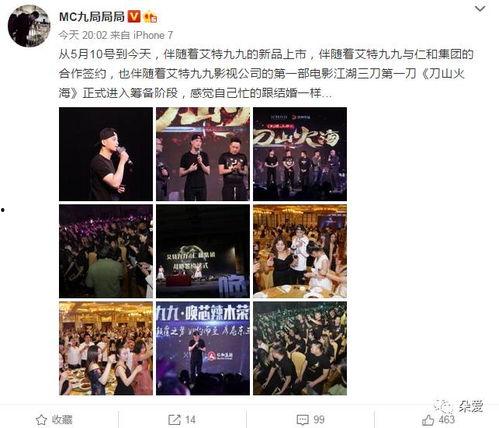Viewport: 499px width, 428px height.
Task: Open the golden banquet toast photo
Action: click(106, 348)
